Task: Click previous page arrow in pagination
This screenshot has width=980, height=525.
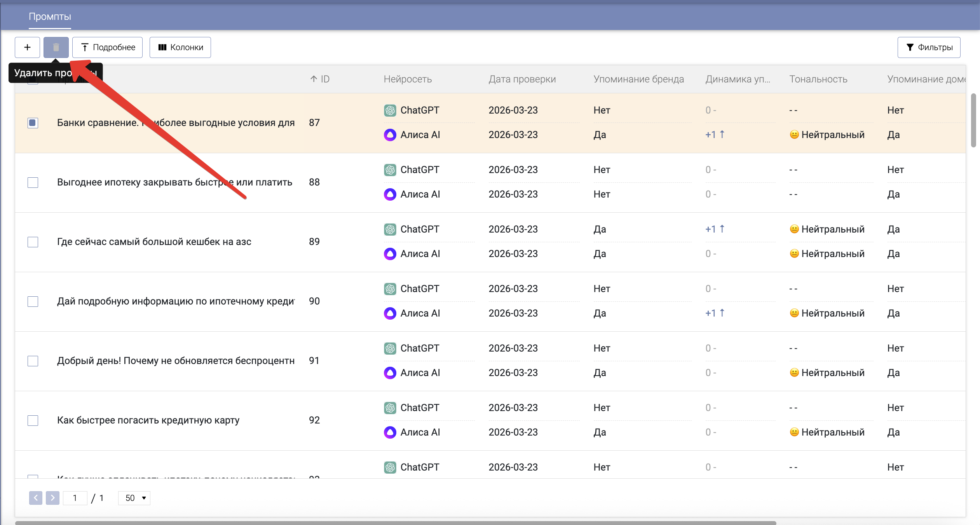Action: [36, 498]
